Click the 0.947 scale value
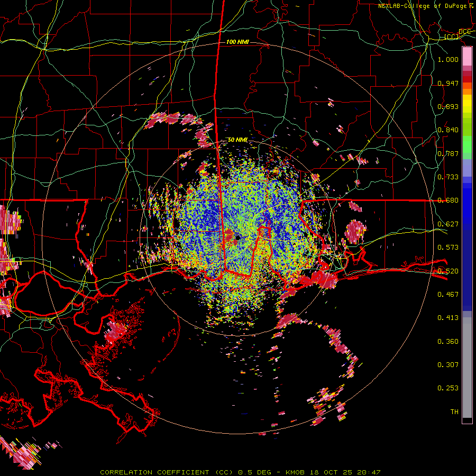 (x=448, y=83)
